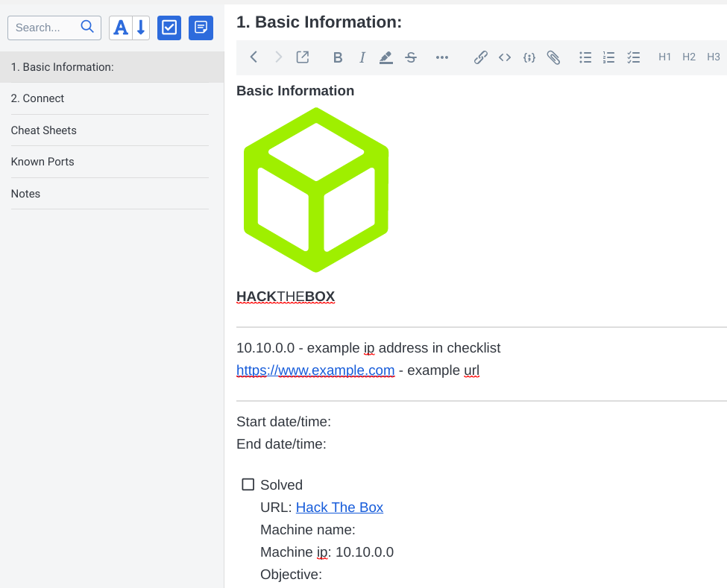Screen dimensions: 727x588
Task: Click the '10.10.0.0 - example ip address' line
Action: [x=368, y=348]
